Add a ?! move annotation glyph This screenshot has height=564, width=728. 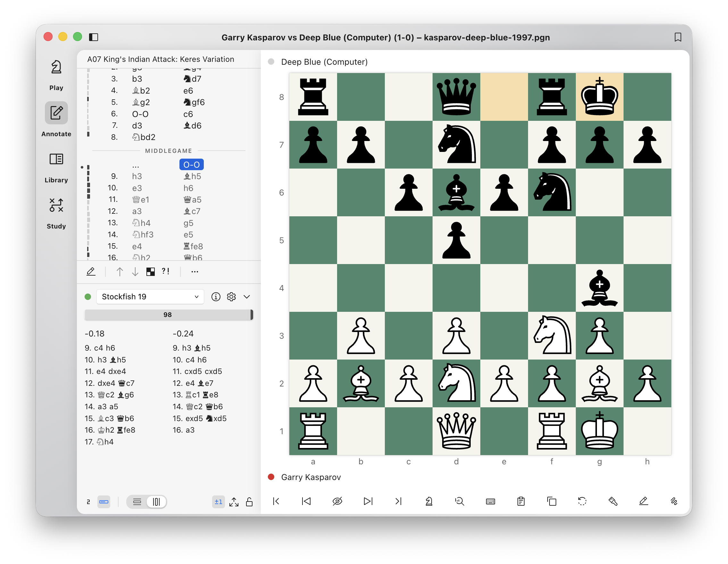(x=166, y=271)
